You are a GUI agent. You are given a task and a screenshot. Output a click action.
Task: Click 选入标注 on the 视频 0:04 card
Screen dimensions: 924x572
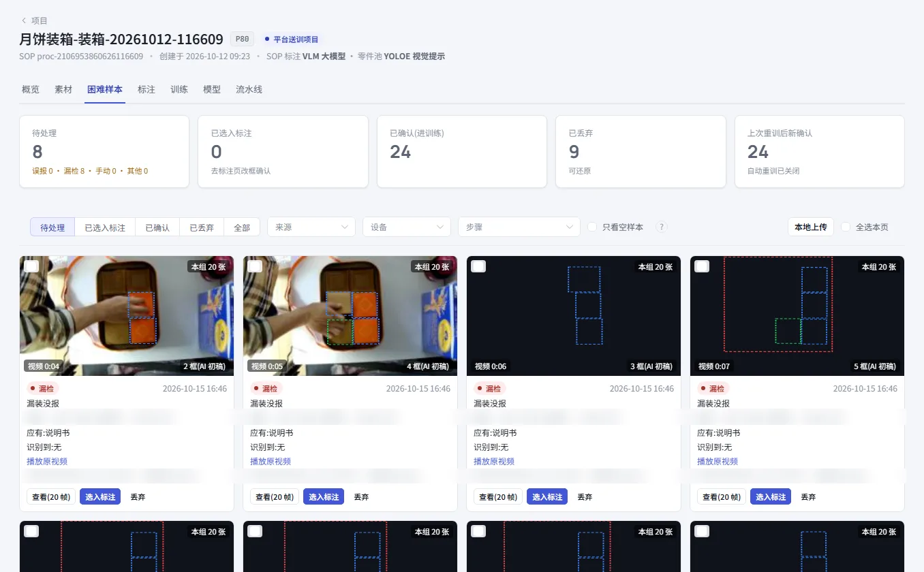[100, 497]
